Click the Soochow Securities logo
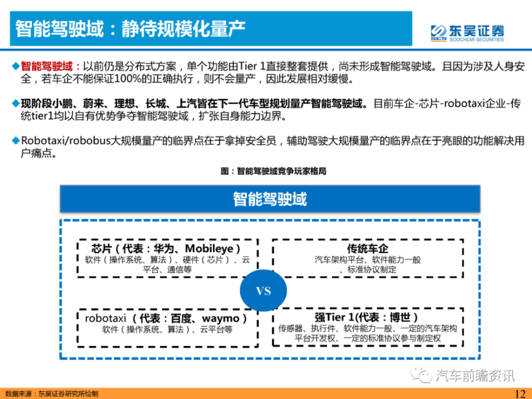The width and height of the screenshot is (532, 399). pos(467,32)
